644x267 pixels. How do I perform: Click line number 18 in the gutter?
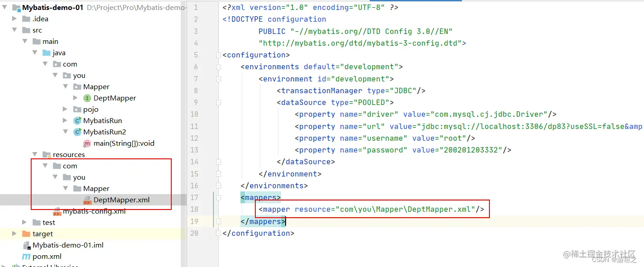click(x=194, y=209)
